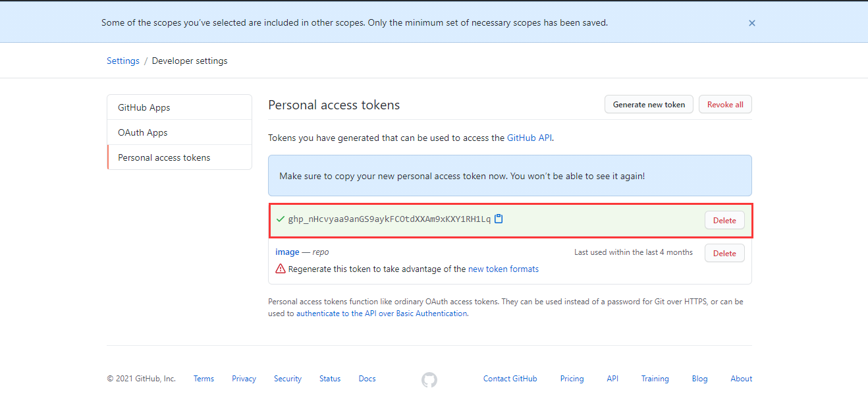
Task: Open the Blog footer link
Action: pyautogui.click(x=699, y=379)
